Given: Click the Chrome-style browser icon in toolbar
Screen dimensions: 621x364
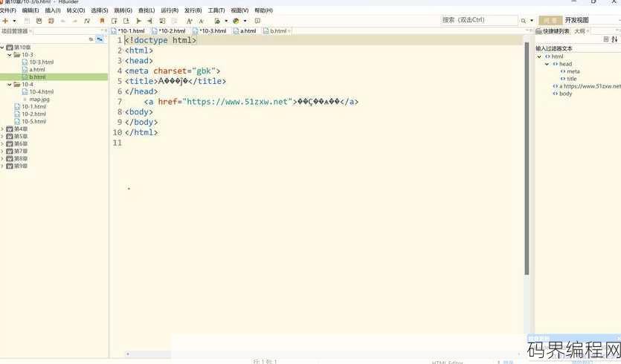Looking at the screenshot, I should (x=236, y=21).
